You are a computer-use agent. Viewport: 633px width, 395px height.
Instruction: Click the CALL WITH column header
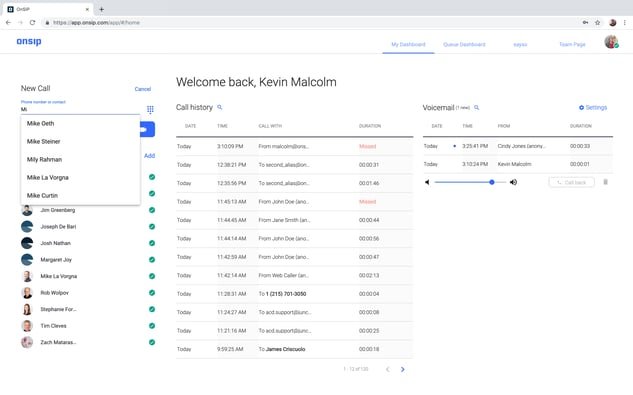point(270,126)
